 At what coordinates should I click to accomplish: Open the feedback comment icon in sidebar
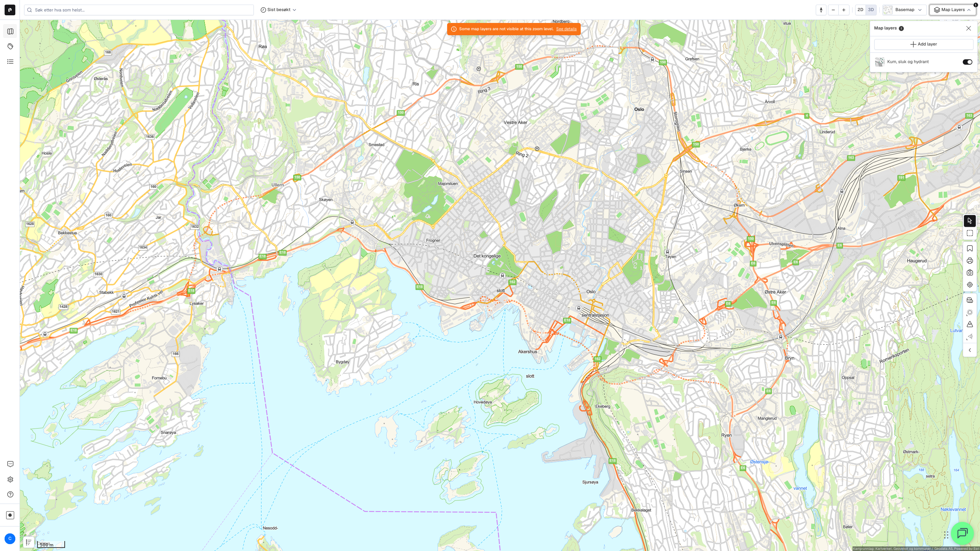tap(10, 464)
